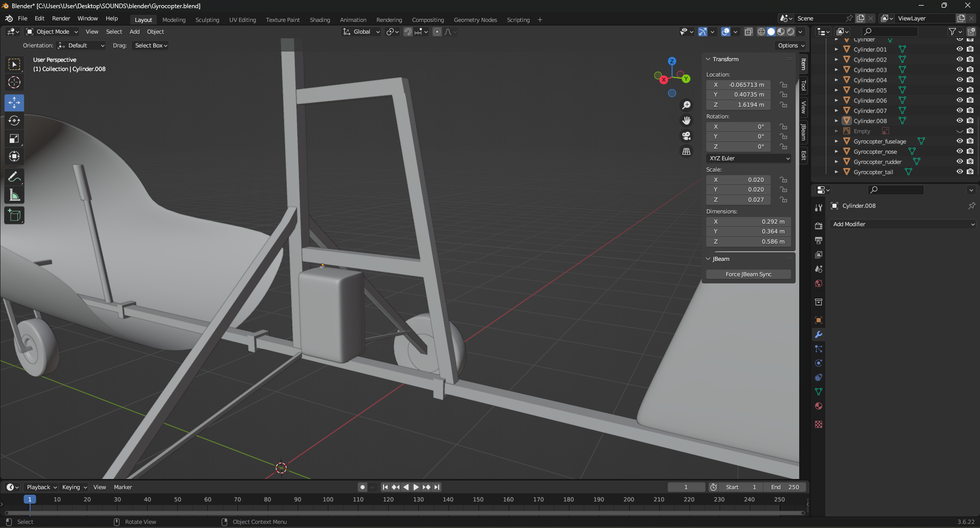Select Gyrocopter_fuselage in the outliner

point(879,141)
